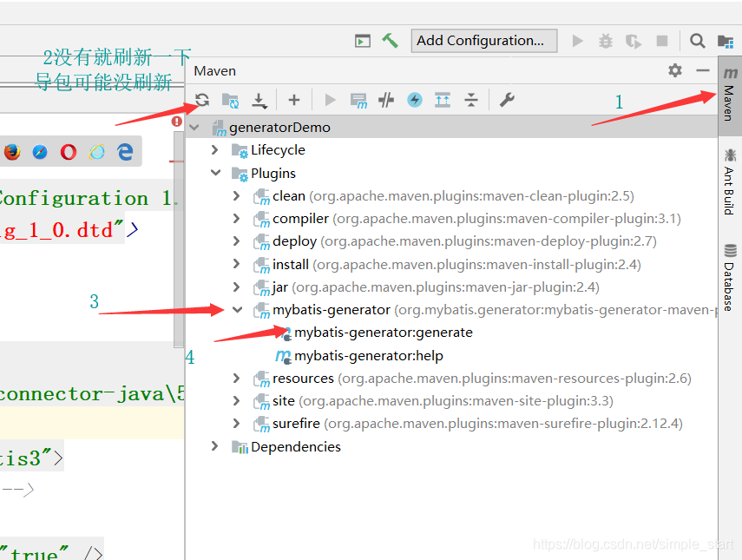The height and width of the screenshot is (560, 742).
Task: Expand the Lifecycle node
Action: pos(215,150)
